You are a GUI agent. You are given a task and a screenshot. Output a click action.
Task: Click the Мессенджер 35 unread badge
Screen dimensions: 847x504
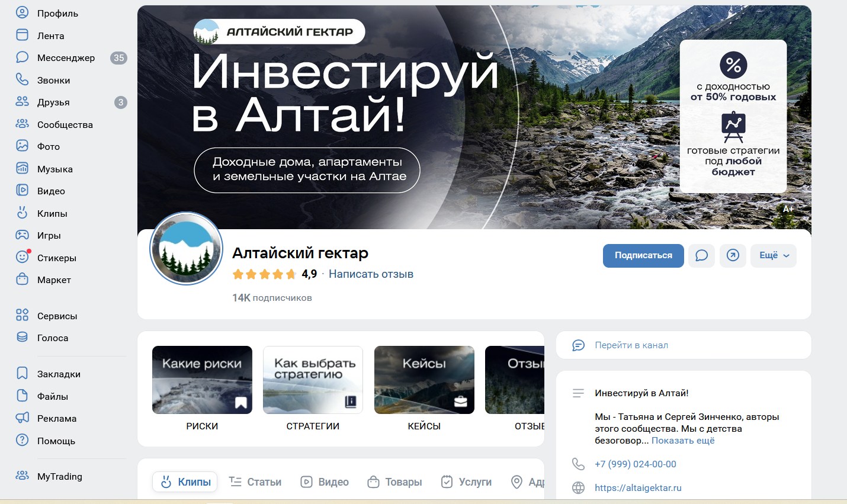point(119,58)
